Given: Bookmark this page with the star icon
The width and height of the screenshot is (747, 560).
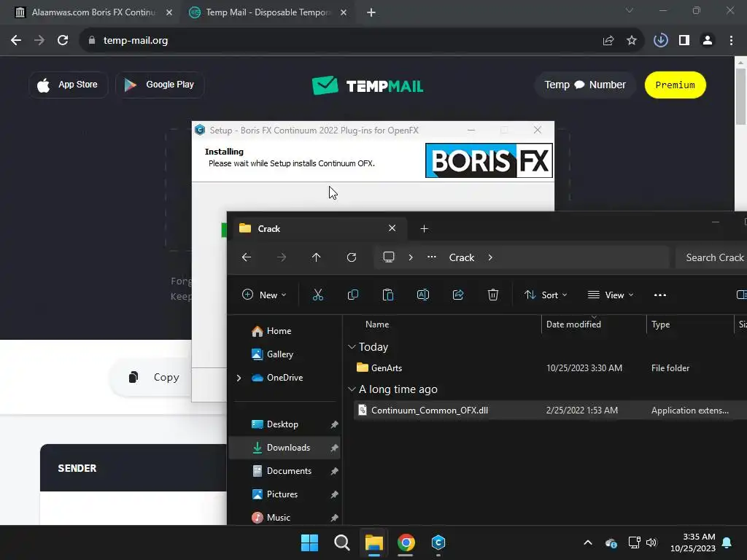Looking at the screenshot, I should (x=632, y=41).
